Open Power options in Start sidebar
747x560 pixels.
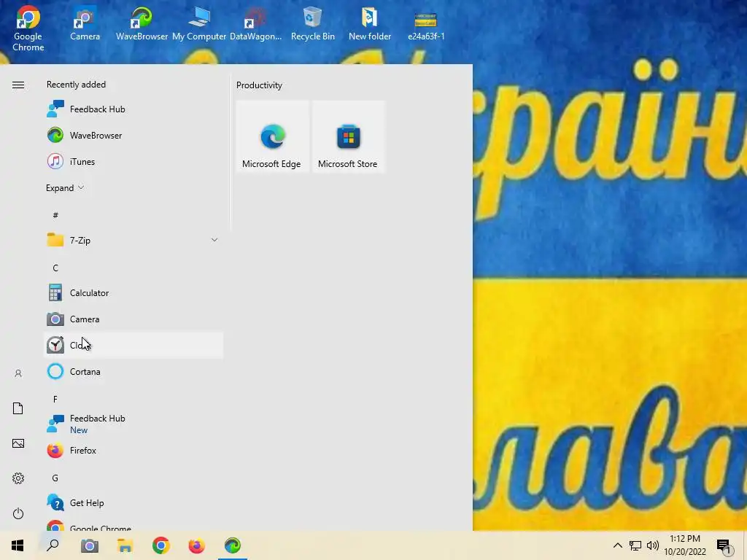(x=18, y=513)
